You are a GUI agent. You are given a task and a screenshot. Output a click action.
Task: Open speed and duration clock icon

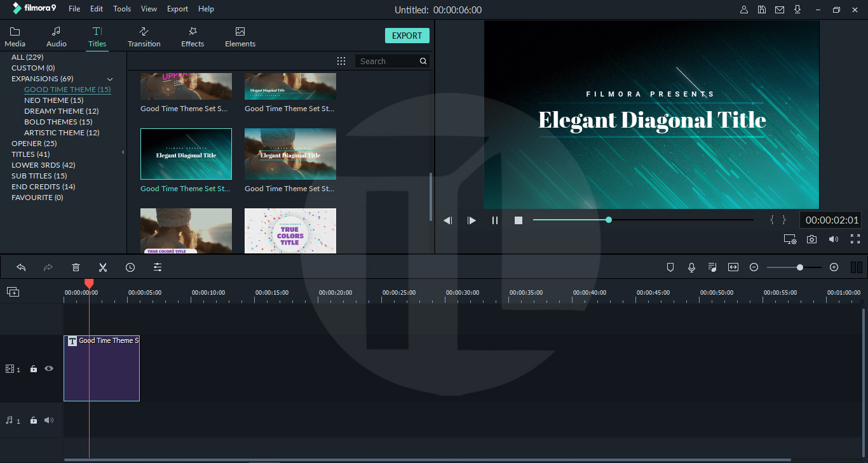coord(130,267)
